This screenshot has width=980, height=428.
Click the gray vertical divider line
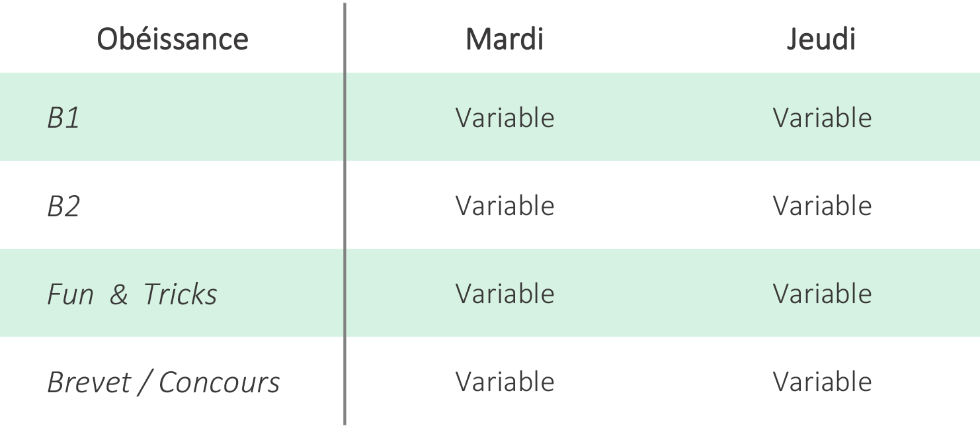coord(345,214)
